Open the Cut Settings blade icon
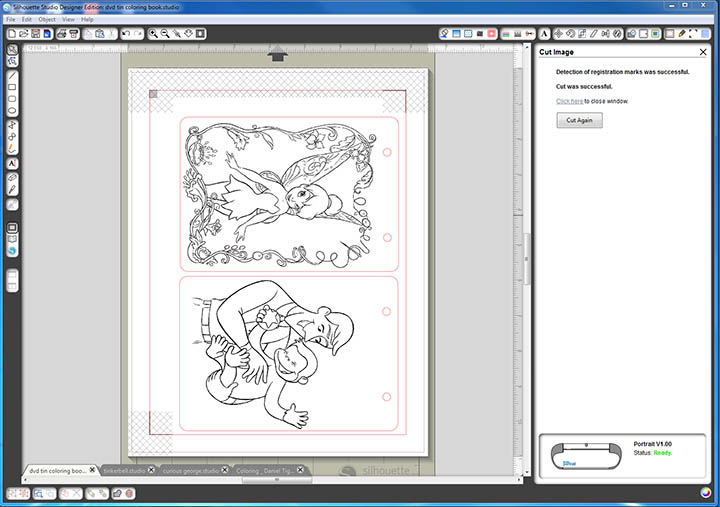This screenshot has width=720, height=507. (x=682, y=34)
